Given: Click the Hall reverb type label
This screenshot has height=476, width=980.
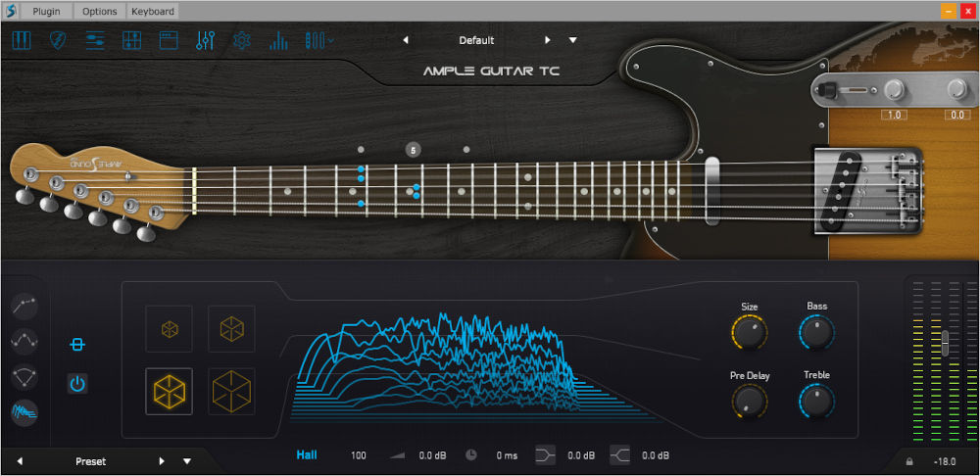Looking at the screenshot, I should pyautogui.click(x=306, y=454).
